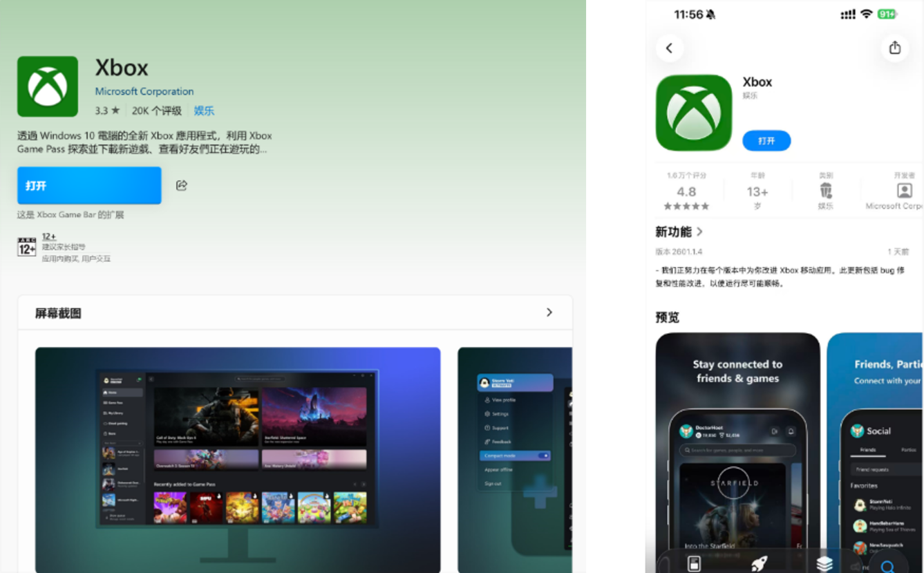The image size is (924, 573).
Task: Expand the 屏幕截图 section with the chevron
Action: [549, 312]
